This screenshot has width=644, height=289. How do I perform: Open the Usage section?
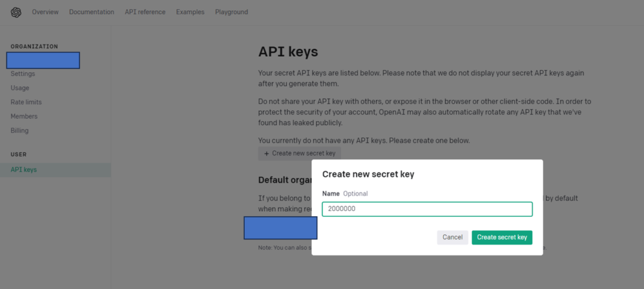[20, 88]
